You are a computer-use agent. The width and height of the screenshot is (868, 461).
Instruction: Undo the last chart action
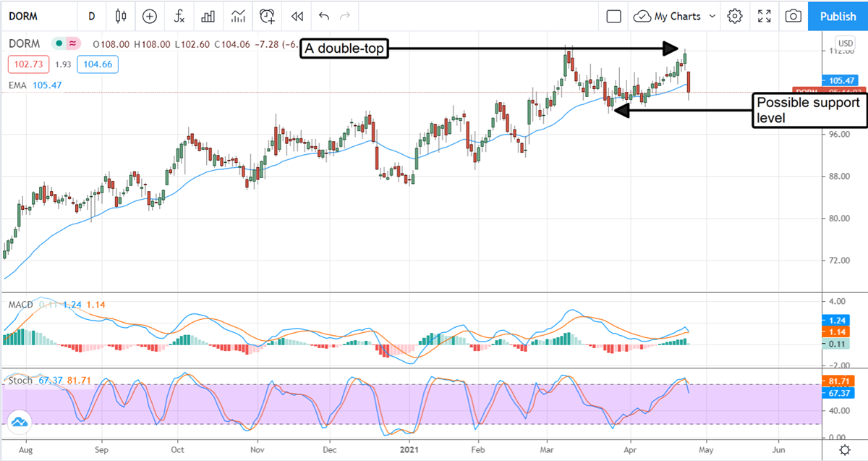[324, 16]
